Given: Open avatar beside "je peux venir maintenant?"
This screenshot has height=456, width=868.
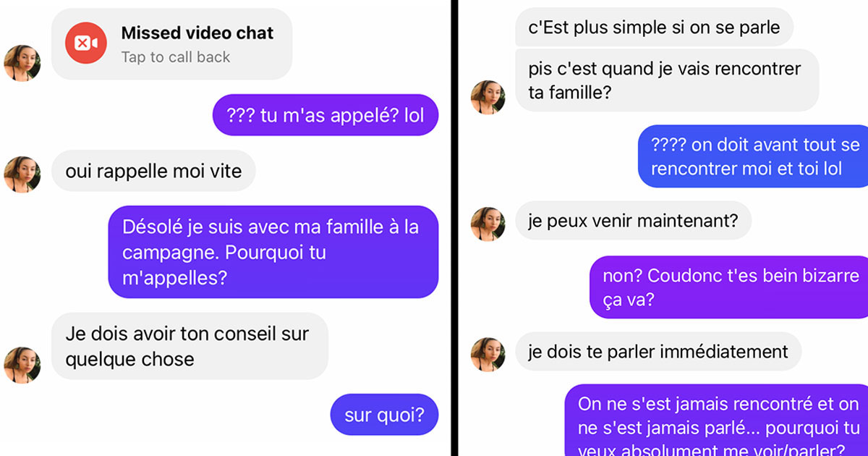Looking at the screenshot, I should [x=488, y=224].
